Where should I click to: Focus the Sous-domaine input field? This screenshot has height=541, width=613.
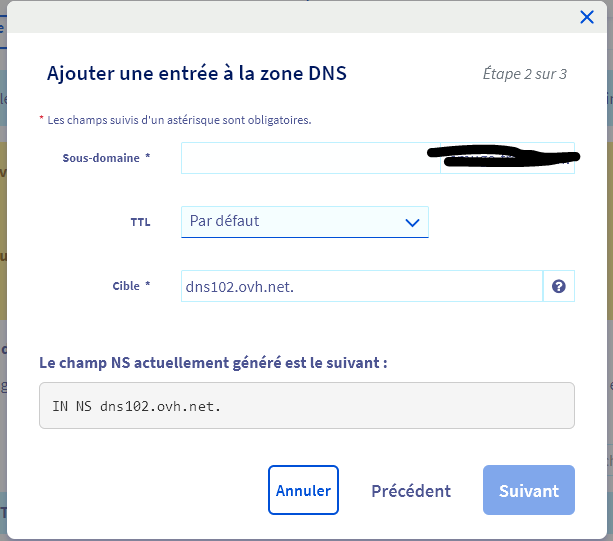pos(310,158)
